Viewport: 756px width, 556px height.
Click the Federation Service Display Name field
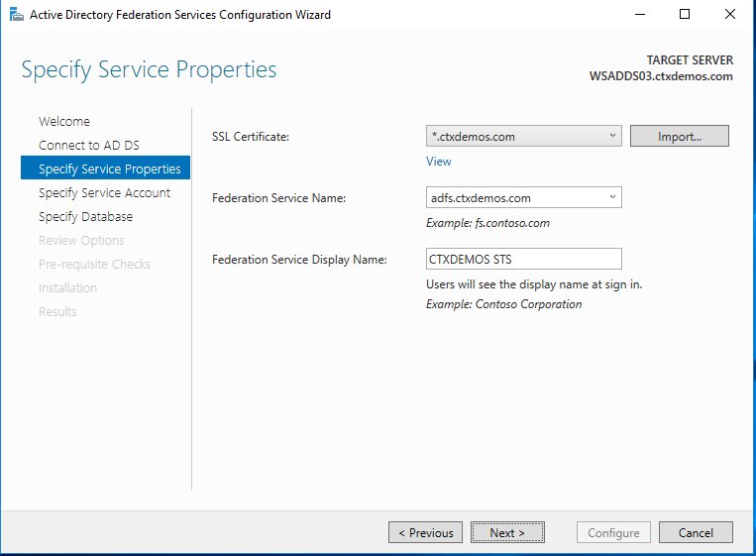pyautogui.click(x=523, y=259)
